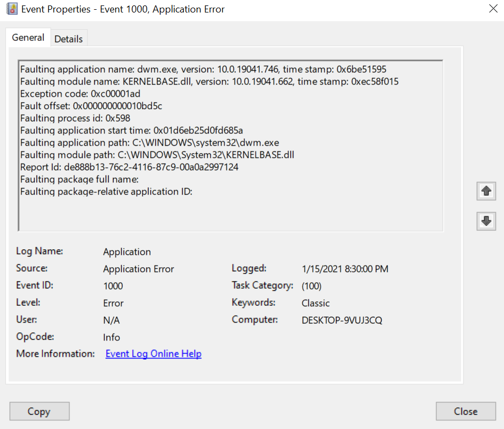Image resolution: width=504 pixels, height=429 pixels.
Task: Click the Close button
Action: click(465, 411)
